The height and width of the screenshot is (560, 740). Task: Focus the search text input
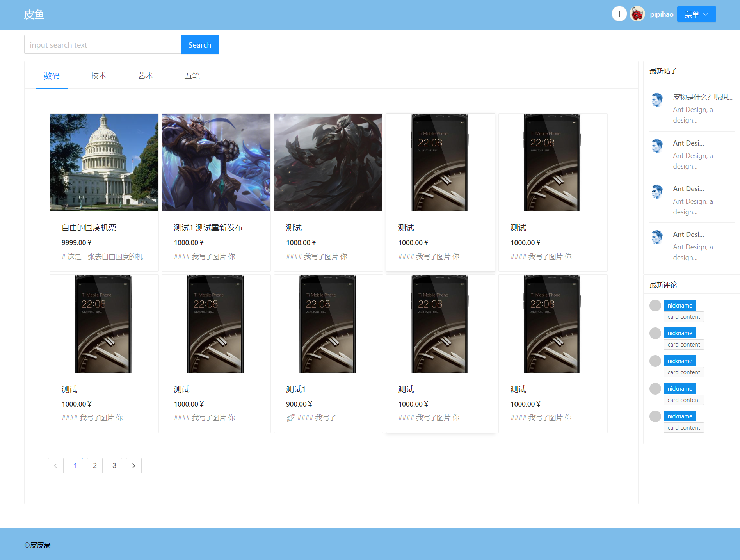[103, 44]
